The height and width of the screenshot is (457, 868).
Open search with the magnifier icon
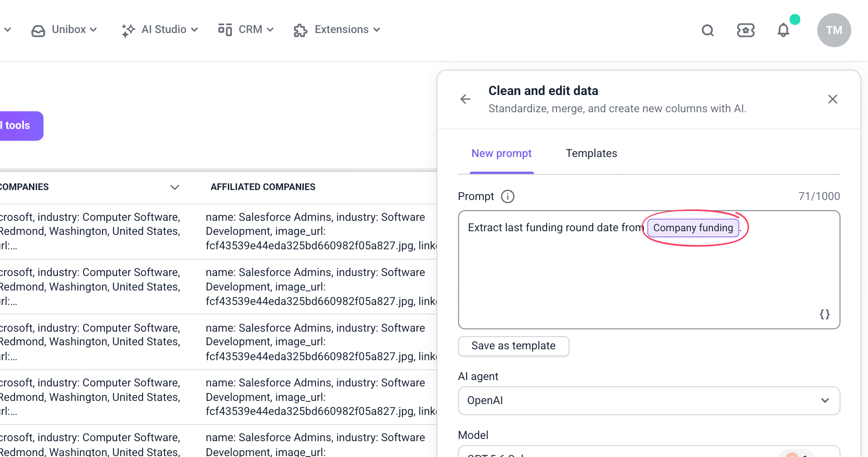tap(708, 30)
